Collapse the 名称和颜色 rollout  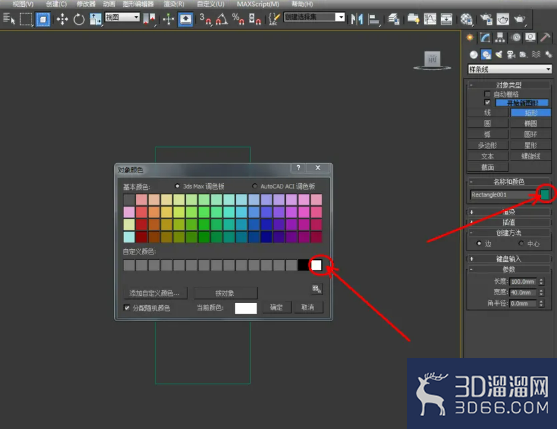click(x=509, y=181)
